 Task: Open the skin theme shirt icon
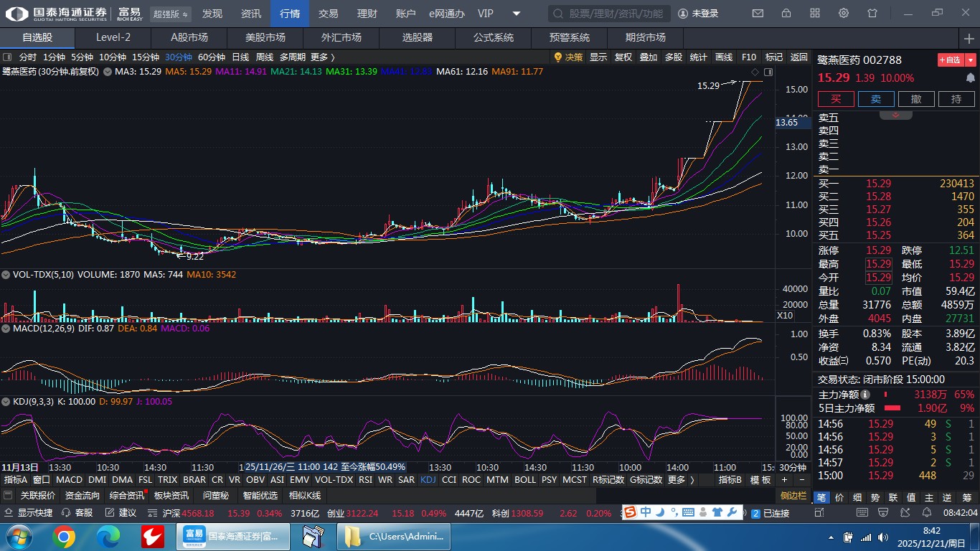872,14
